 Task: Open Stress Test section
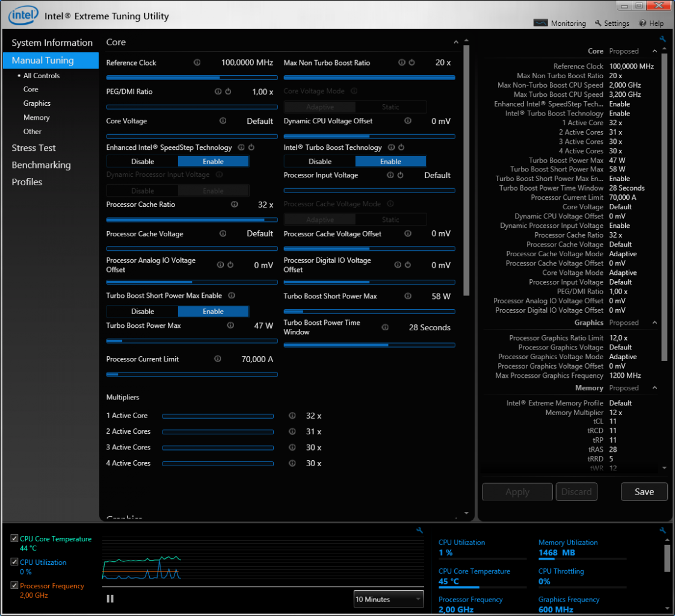[x=34, y=147]
